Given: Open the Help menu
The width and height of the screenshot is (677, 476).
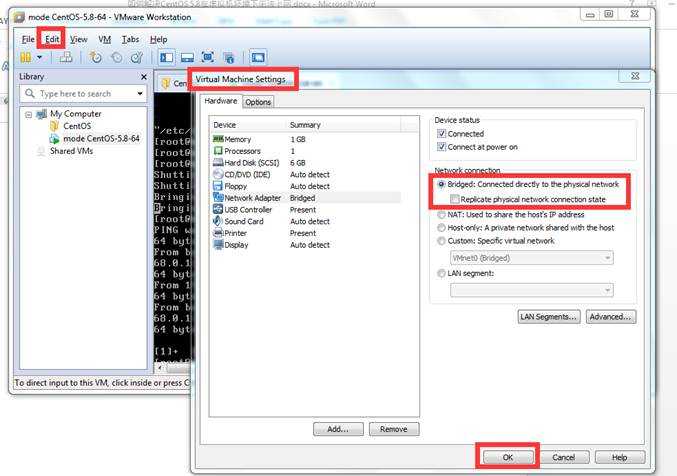Looking at the screenshot, I should [x=158, y=39].
